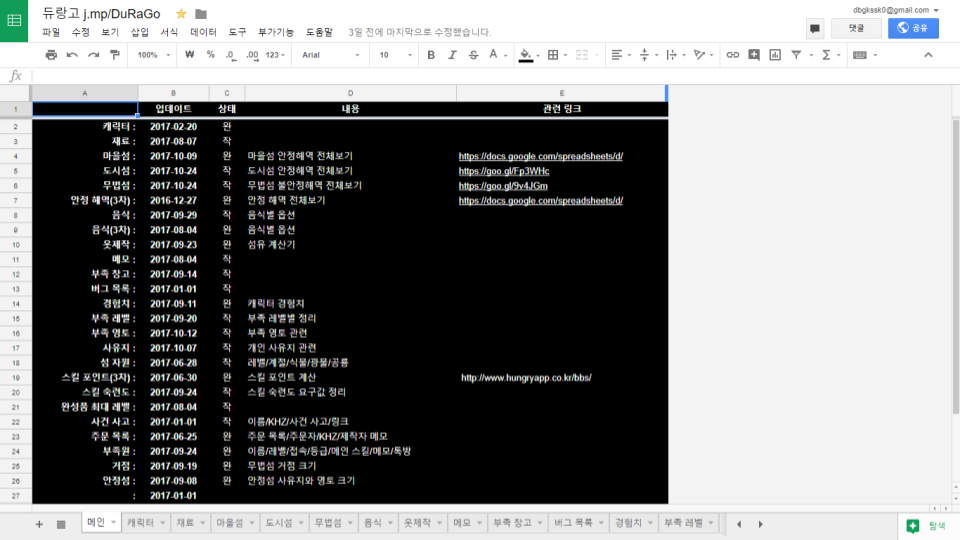Open the 보기 menu
Viewport: 960px width, 540px height.
click(110, 32)
